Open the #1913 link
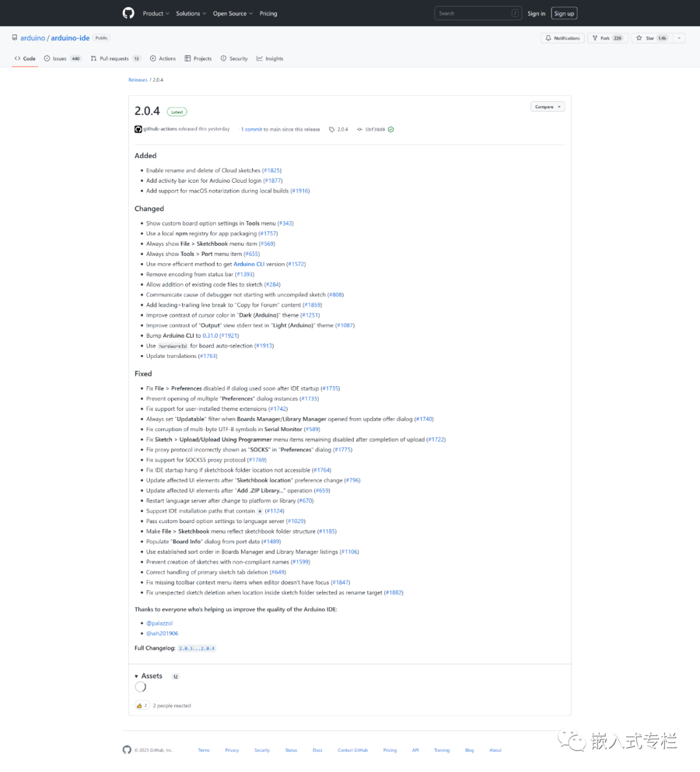 pyautogui.click(x=264, y=346)
